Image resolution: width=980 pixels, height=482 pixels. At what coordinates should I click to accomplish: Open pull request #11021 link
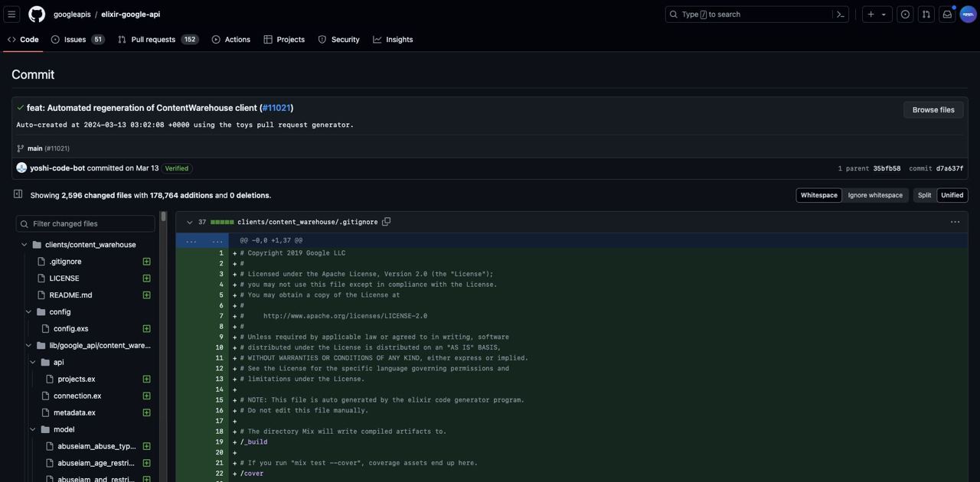point(276,108)
